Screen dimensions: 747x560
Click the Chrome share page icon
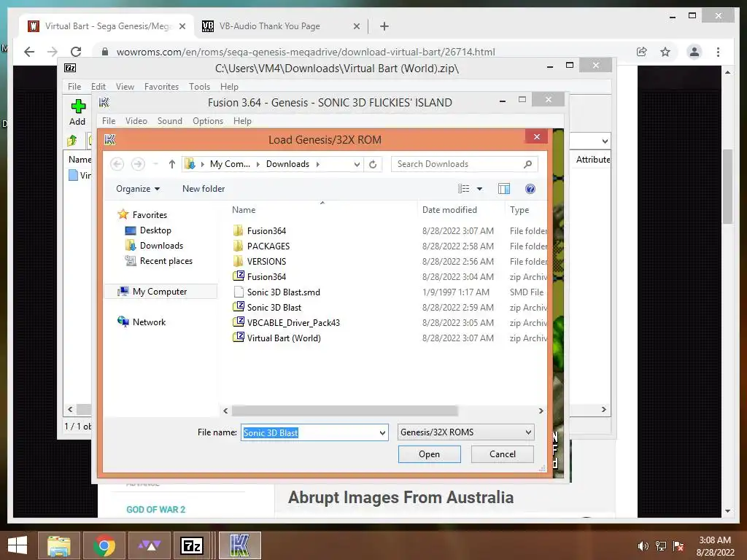pyautogui.click(x=642, y=52)
